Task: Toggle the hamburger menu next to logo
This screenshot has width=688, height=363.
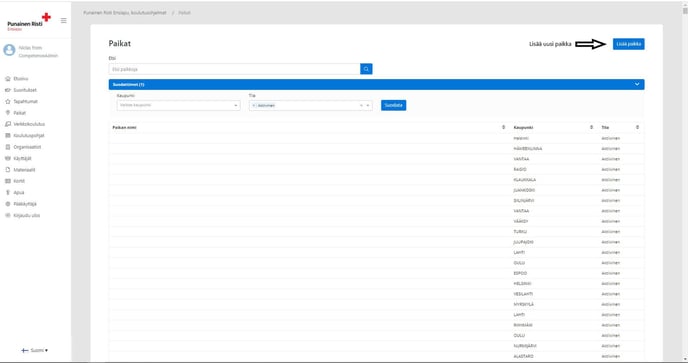Action: [64, 21]
